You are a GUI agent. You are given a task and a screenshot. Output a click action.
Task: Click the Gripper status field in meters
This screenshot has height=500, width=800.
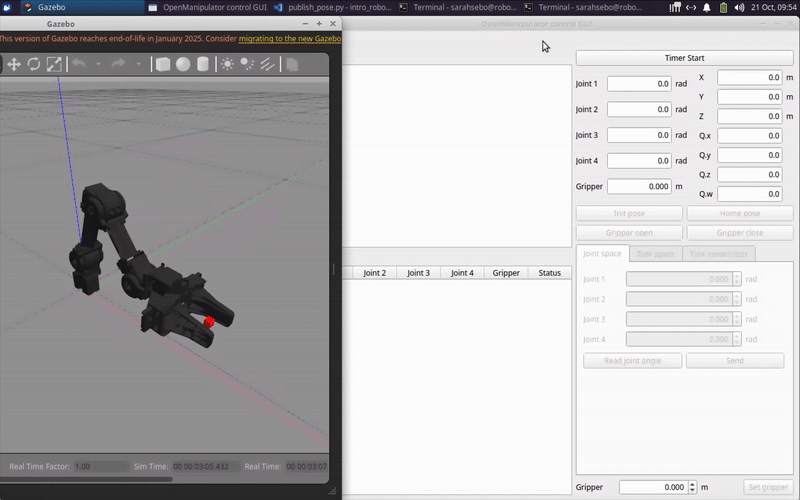[x=639, y=187]
